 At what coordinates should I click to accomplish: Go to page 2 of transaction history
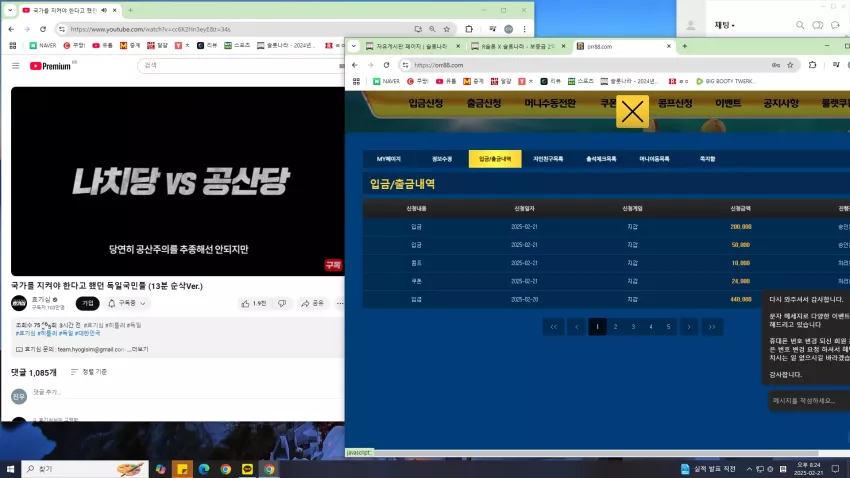(615, 327)
